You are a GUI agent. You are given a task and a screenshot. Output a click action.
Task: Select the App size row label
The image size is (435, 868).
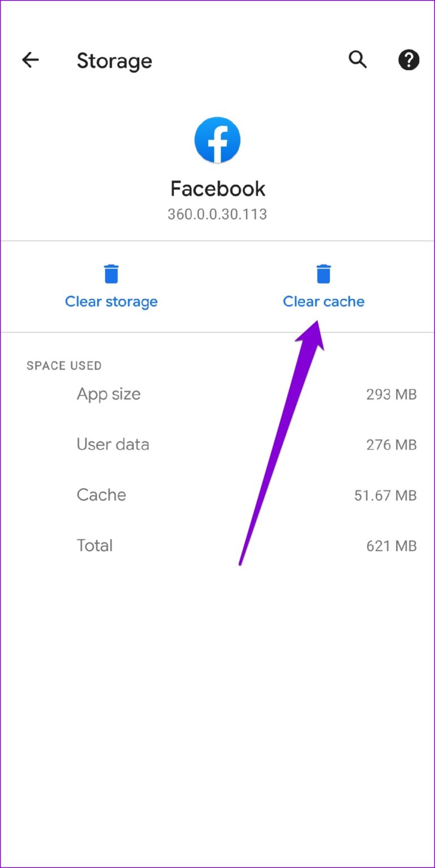point(109,394)
